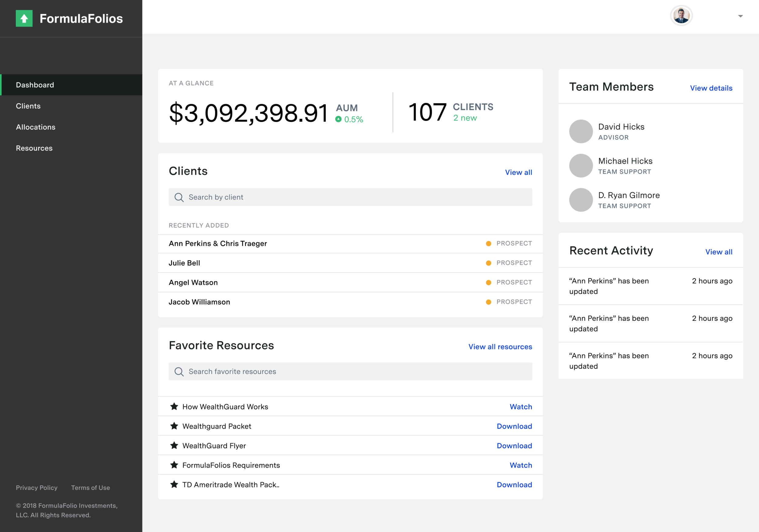Click the $3,092,398.91 AUM value

pyautogui.click(x=248, y=113)
